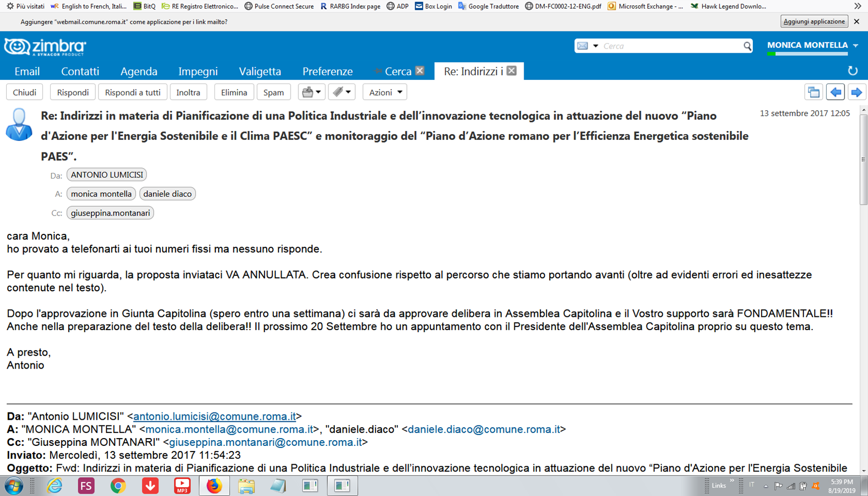The height and width of the screenshot is (496, 868).
Task: Show more bookmarks chevron
Action: [858, 6]
